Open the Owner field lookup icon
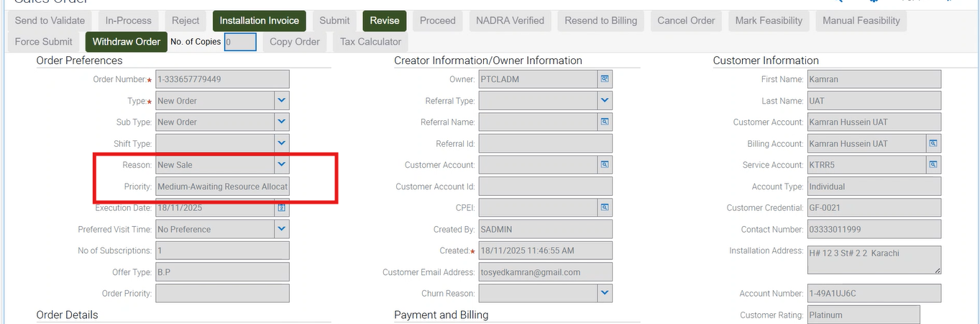The width and height of the screenshot is (980, 324). (605, 79)
